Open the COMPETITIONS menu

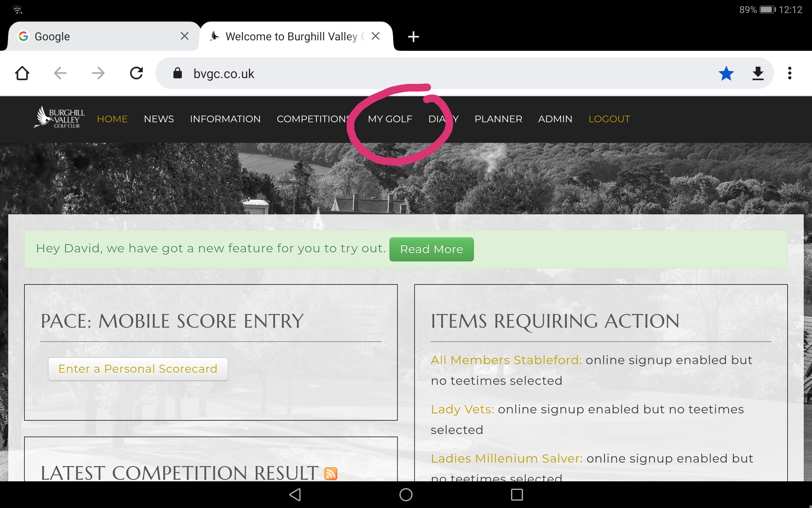coord(314,119)
